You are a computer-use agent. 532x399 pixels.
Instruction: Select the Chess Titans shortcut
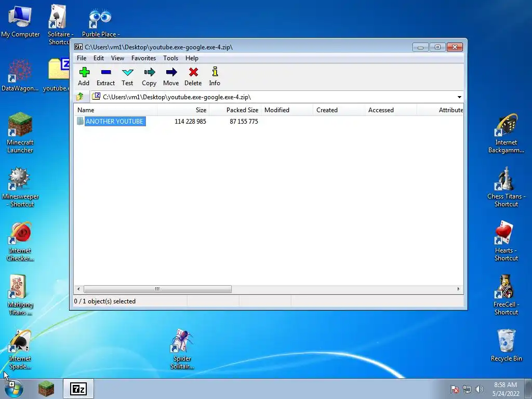(506, 187)
